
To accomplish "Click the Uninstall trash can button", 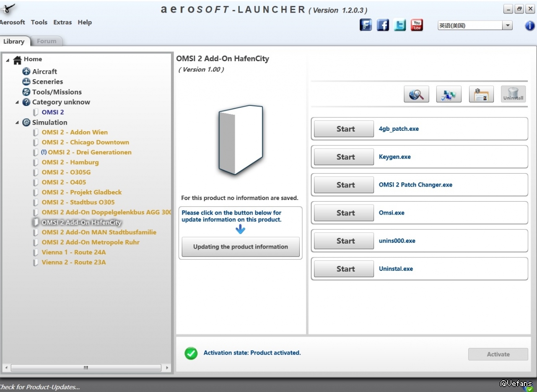I will click(x=514, y=94).
